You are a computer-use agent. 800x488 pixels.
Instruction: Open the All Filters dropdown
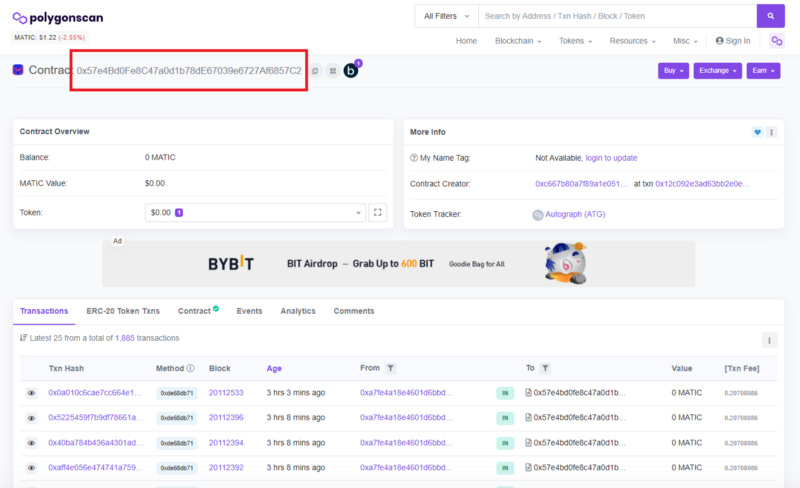[446, 16]
